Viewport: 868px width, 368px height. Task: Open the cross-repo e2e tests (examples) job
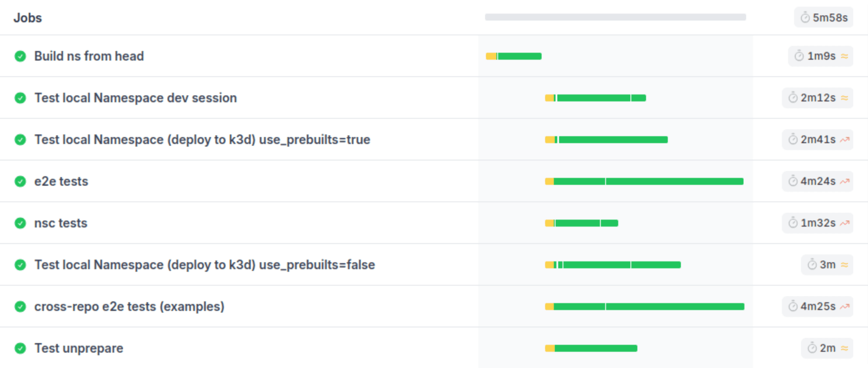pyautogui.click(x=130, y=306)
